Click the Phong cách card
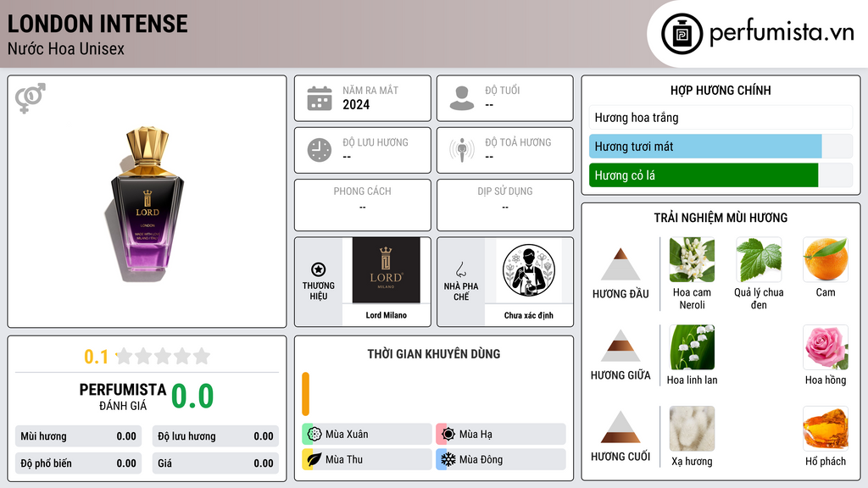 pyautogui.click(x=363, y=205)
